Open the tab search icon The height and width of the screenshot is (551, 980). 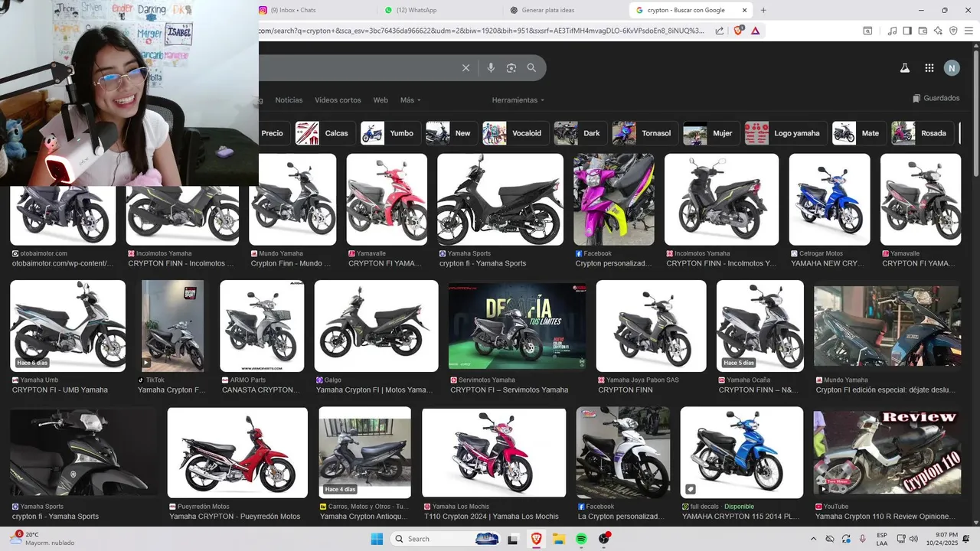(x=867, y=31)
